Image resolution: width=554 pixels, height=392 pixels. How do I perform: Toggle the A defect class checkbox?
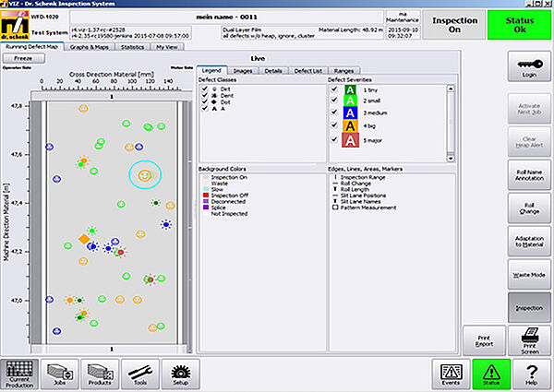pos(204,109)
